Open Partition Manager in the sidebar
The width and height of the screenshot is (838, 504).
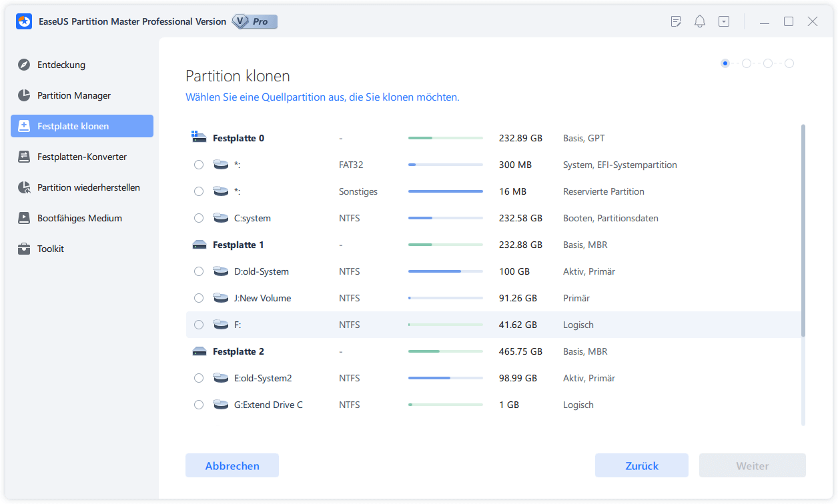point(82,95)
